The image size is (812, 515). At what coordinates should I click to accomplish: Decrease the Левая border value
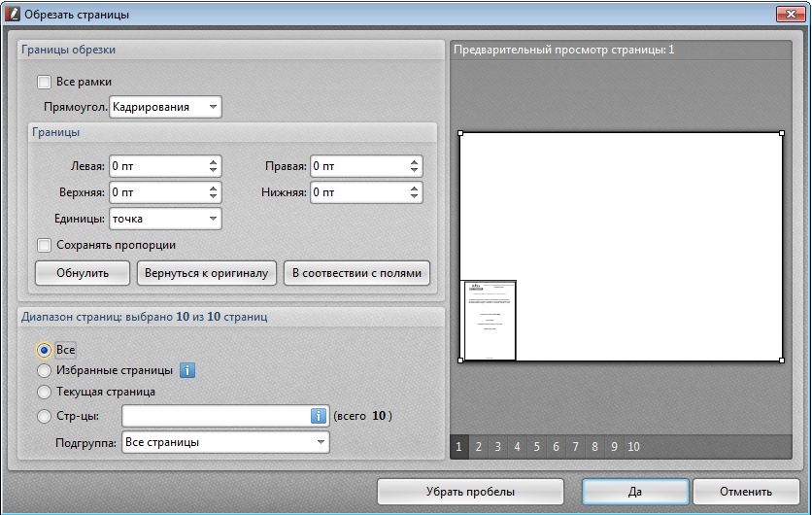213,170
